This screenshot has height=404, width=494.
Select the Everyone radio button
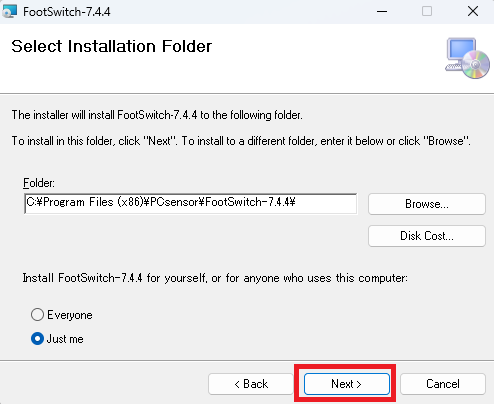click(37, 315)
